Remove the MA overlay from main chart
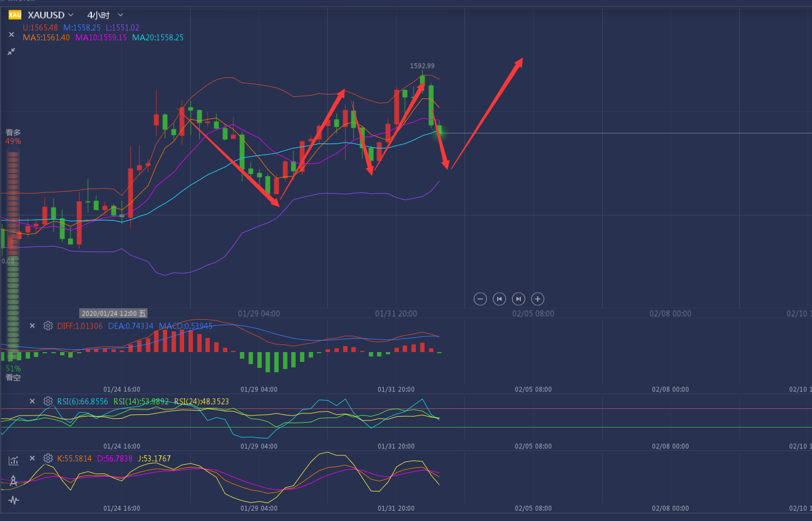Viewport: 812px width, 521px height. tap(11, 34)
